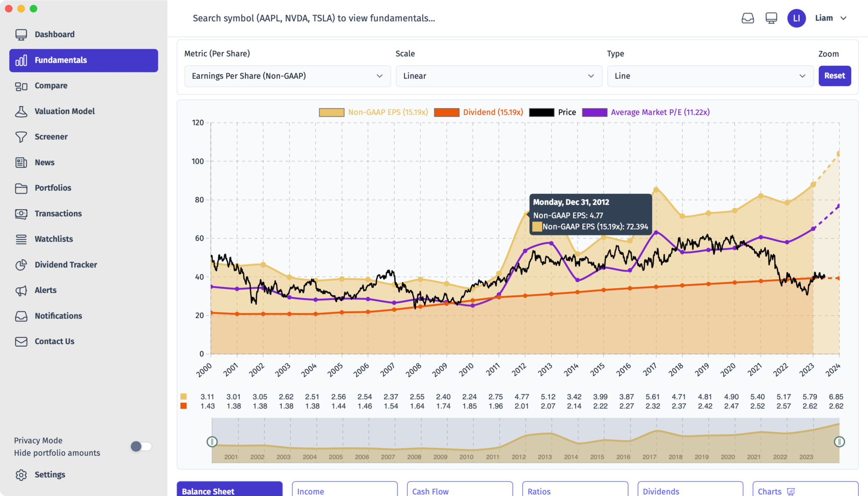Click the 2018 x-axis year label

[x=676, y=369]
